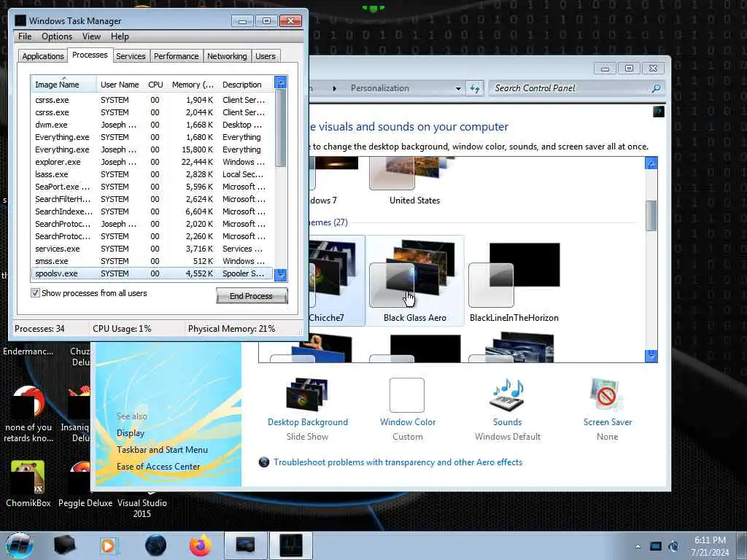This screenshot has width=747, height=560.
Task: Open the black folder icon on taskbar
Action: pos(64,545)
